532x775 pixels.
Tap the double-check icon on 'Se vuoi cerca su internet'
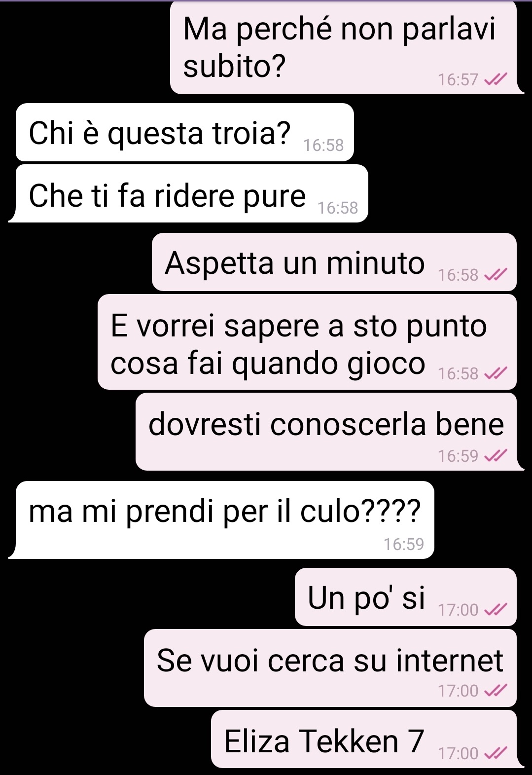[x=496, y=691]
